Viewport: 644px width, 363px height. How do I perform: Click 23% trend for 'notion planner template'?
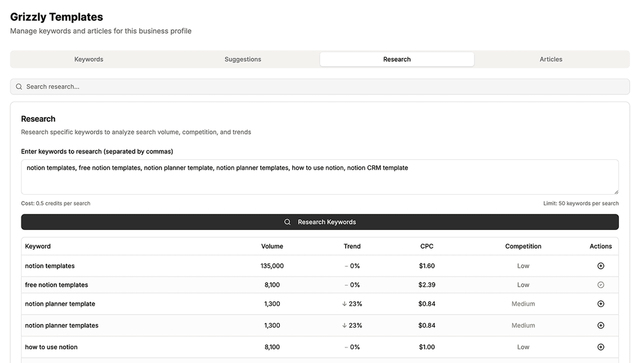(x=352, y=304)
